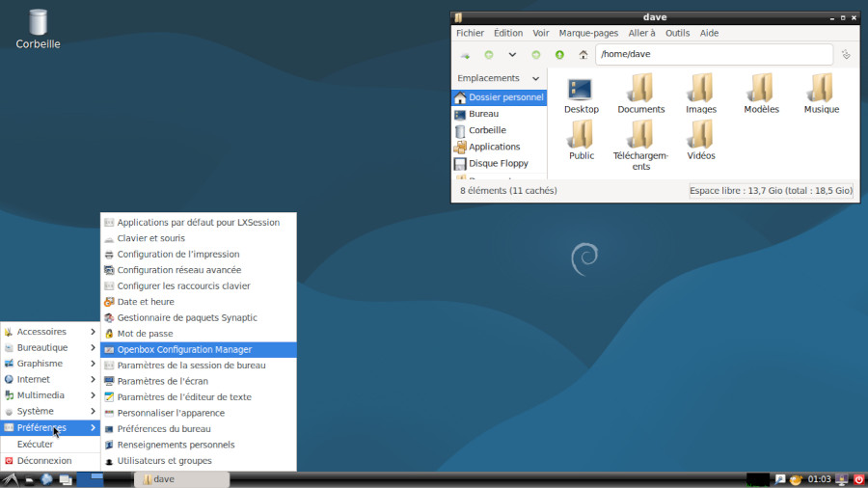
Task: Open the Aller à menu
Action: pos(641,33)
